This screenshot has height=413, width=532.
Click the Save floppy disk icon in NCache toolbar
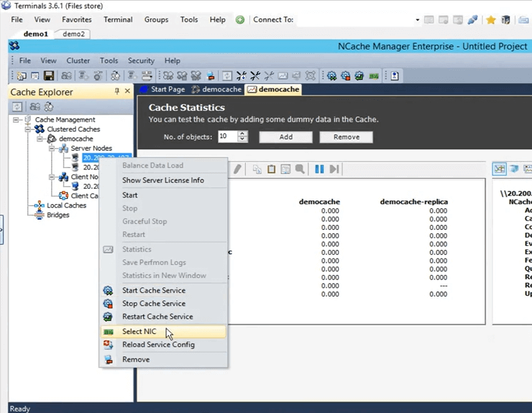tap(49, 75)
